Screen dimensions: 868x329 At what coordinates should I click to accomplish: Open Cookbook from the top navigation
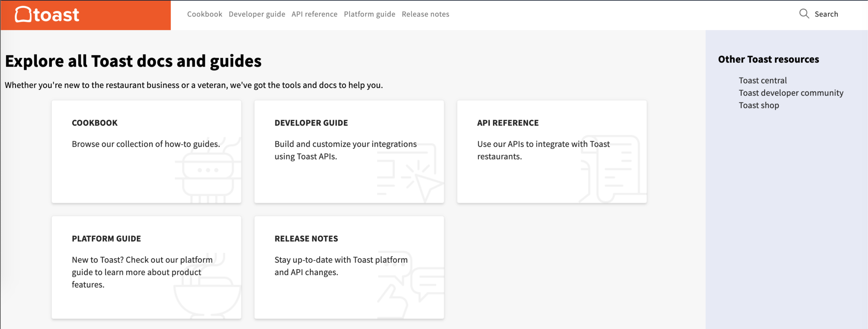click(204, 14)
